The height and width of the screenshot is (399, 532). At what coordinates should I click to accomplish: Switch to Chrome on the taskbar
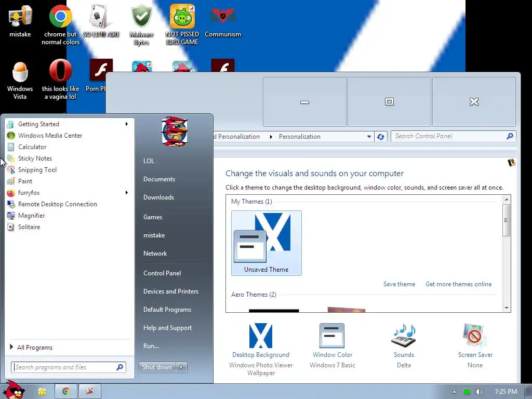click(x=66, y=392)
